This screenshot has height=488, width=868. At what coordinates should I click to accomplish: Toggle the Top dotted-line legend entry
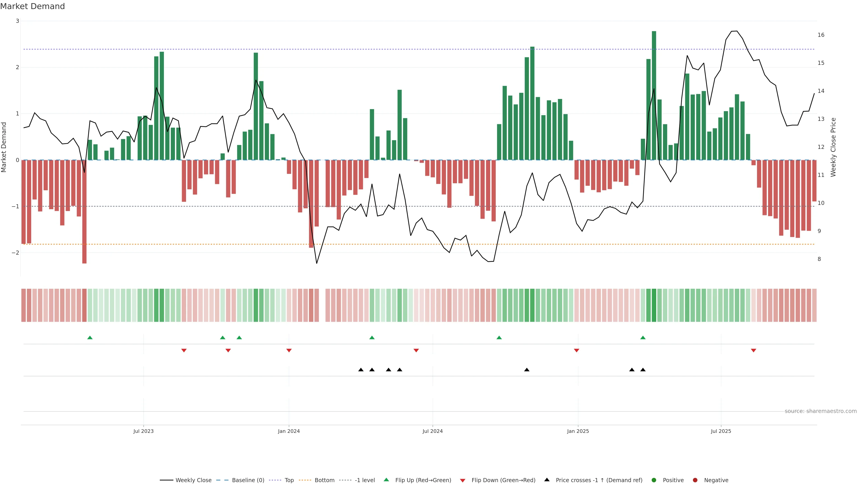coord(289,480)
